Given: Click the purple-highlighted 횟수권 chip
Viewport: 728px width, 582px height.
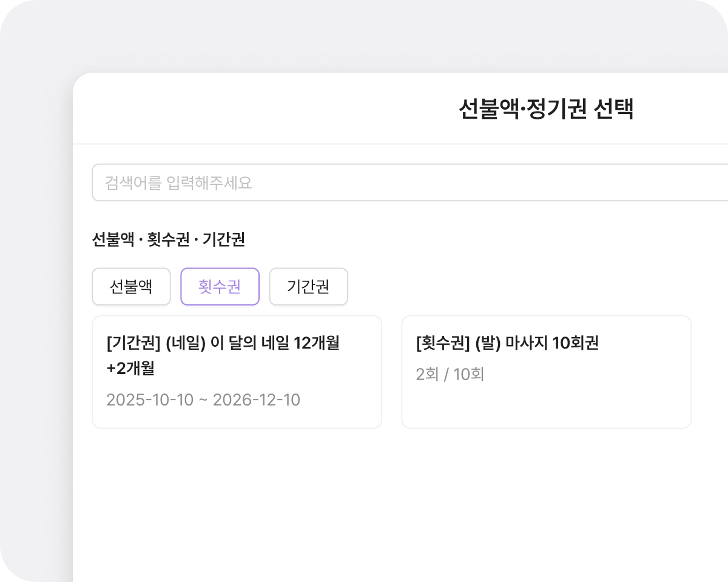Looking at the screenshot, I should coord(220,287).
